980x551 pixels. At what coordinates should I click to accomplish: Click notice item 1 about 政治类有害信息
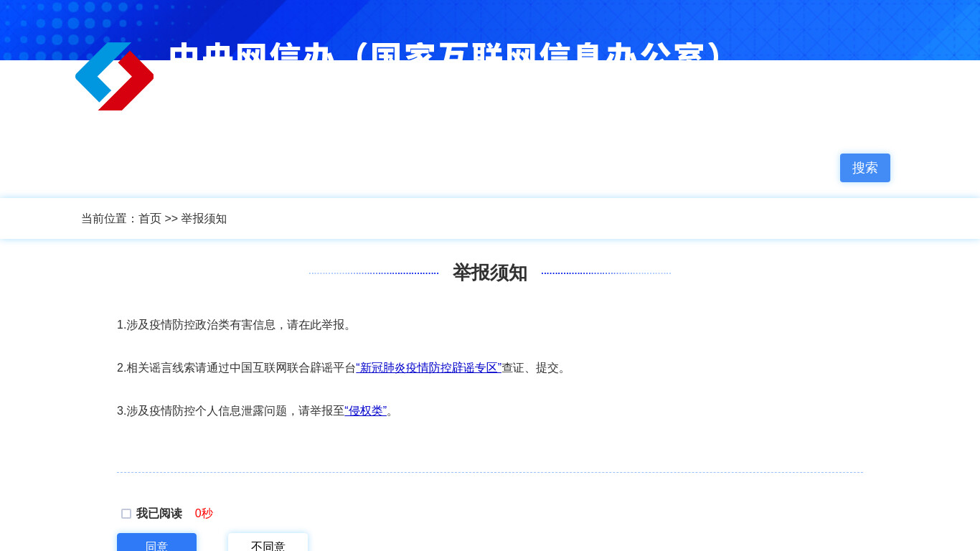click(x=236, y=325)
